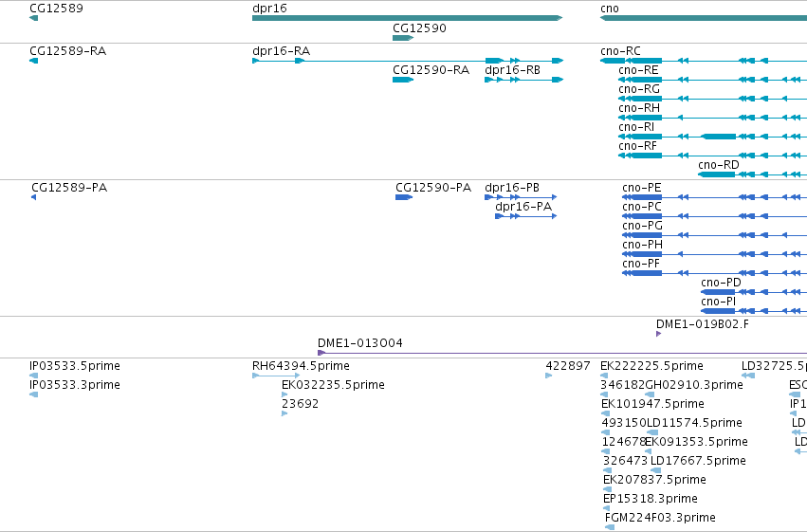Click the EK032235.5prime EST label
Viewport: 807px width, 532px height.
coord(333,385)
